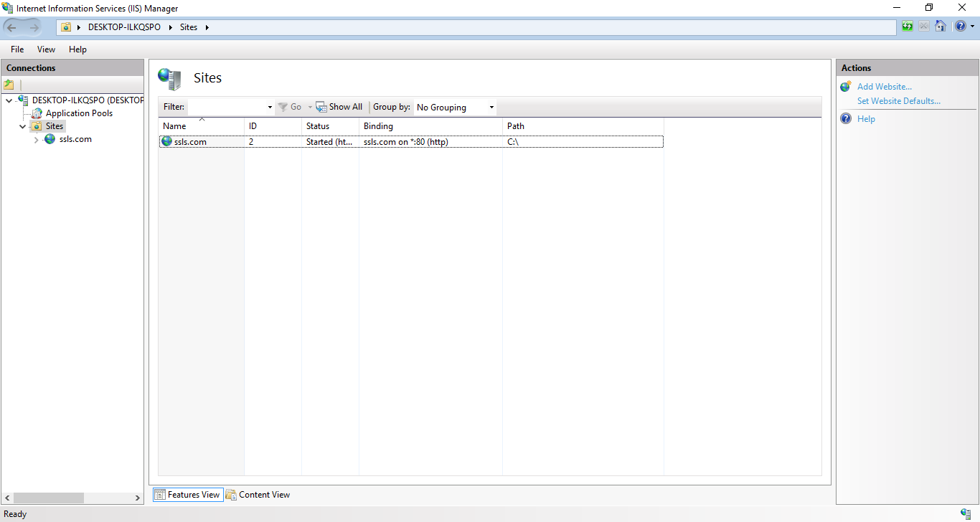Open the Help link in the Actions pane
Image resolution: width=980 pixels, height=522 pixels.
[866, 119]
